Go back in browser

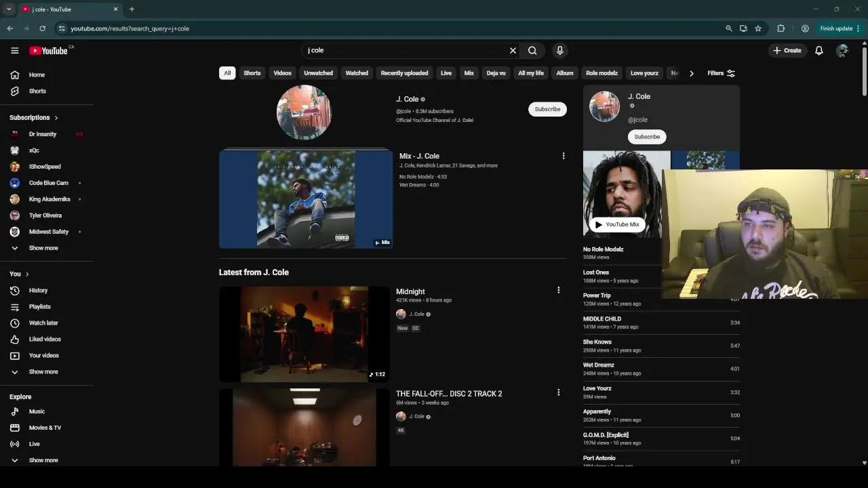pyautogui.click(x=9, y=28)
